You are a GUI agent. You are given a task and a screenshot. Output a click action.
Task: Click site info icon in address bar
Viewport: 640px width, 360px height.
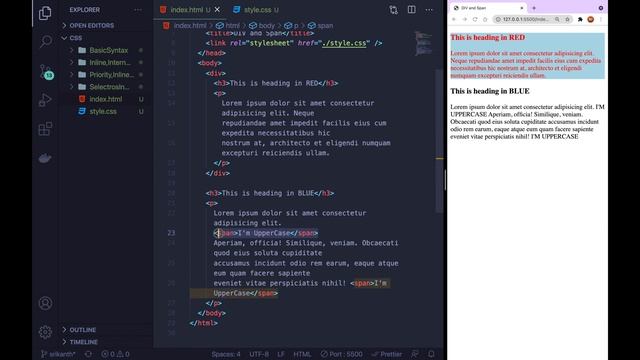click(x=498, y=19)
